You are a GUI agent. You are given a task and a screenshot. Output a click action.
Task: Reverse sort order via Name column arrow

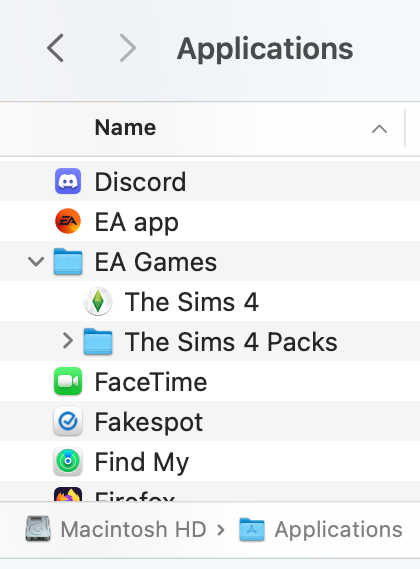pos(379,129)
